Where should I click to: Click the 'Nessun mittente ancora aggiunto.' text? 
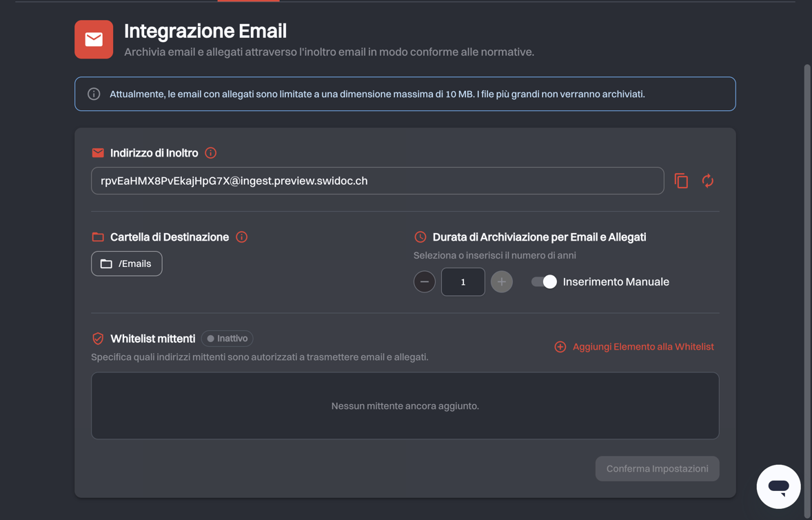[405, 406]
